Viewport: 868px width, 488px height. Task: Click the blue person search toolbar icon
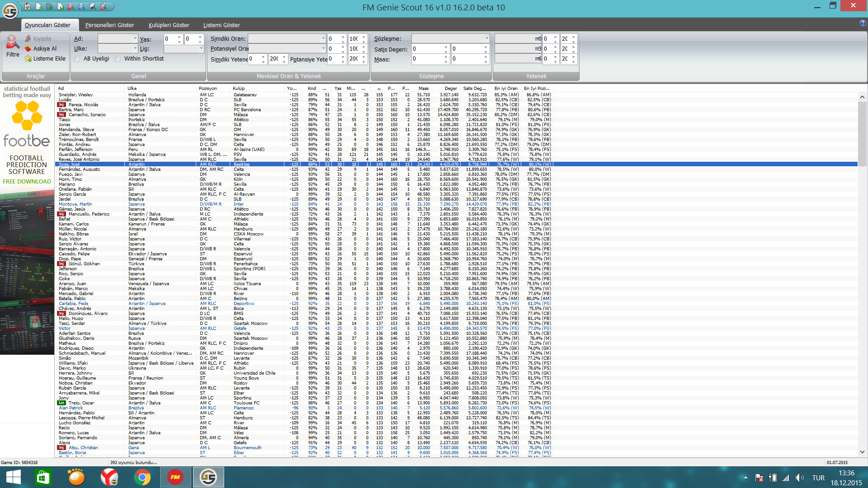(x=82, y=6)
